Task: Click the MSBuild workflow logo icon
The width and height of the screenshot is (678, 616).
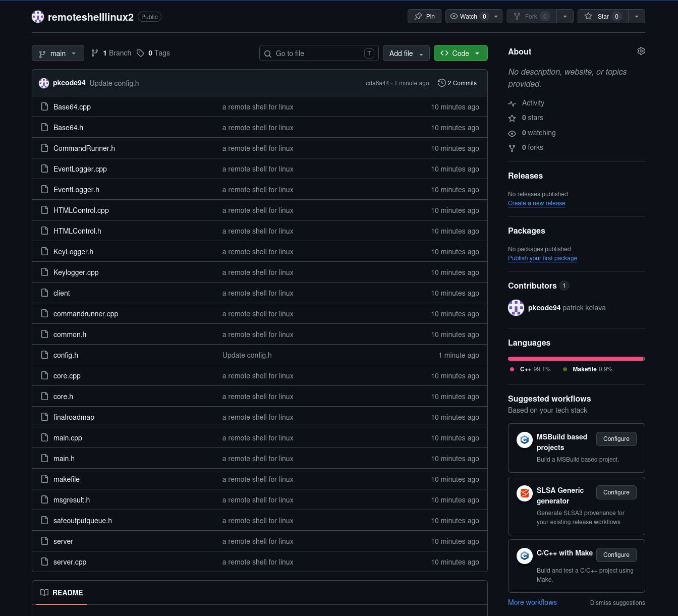Action: click(x=525, y=440)
